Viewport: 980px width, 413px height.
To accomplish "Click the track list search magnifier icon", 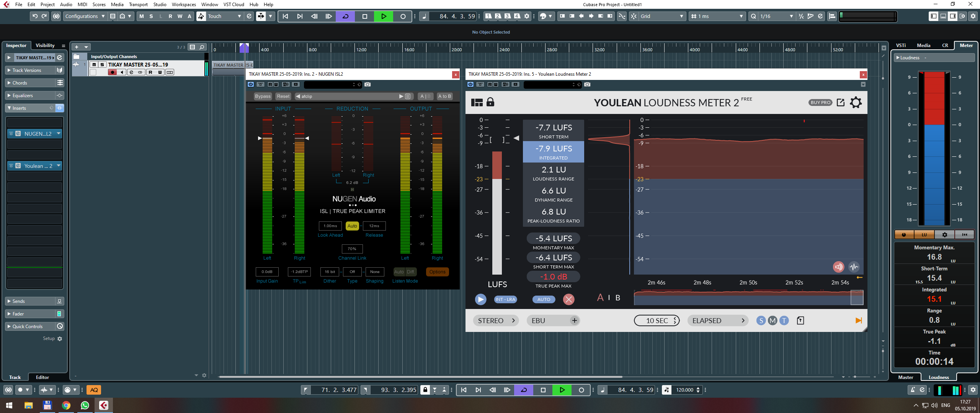I will click(x=202, y=47).
